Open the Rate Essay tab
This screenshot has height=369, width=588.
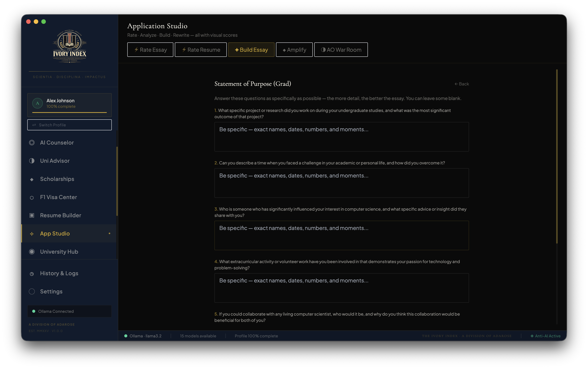click(150, 50)
